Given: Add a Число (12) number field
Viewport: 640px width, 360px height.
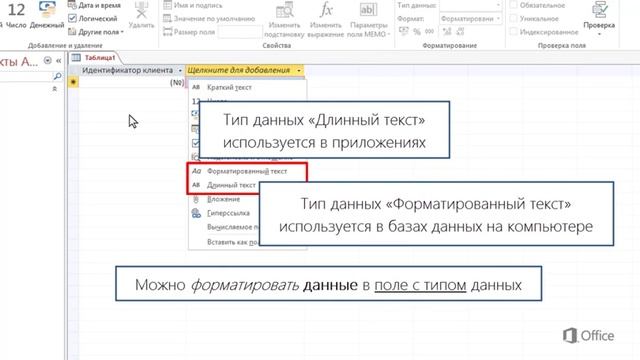Looking at the screenshot, I should click(16, 15).
